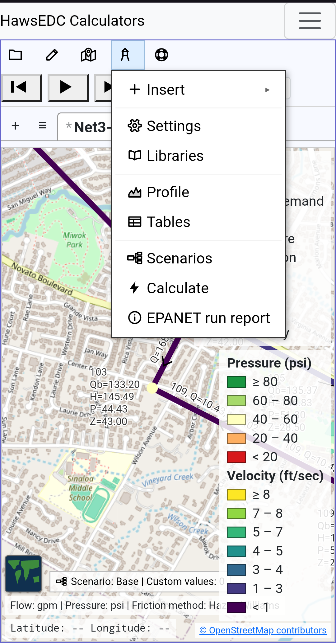Open OpenStreetMap contributors link
The width and height of the screenshot is (336, 644).
[x=263, y=630]
